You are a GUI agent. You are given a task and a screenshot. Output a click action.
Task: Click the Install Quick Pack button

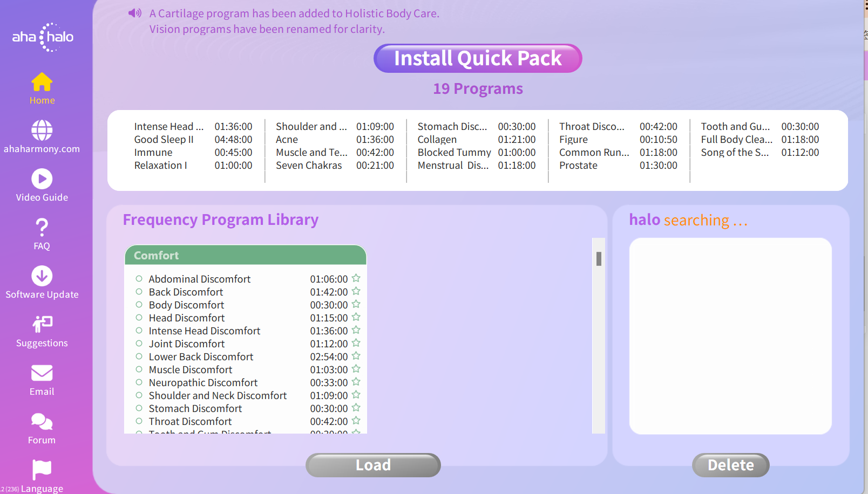[478, 58]
